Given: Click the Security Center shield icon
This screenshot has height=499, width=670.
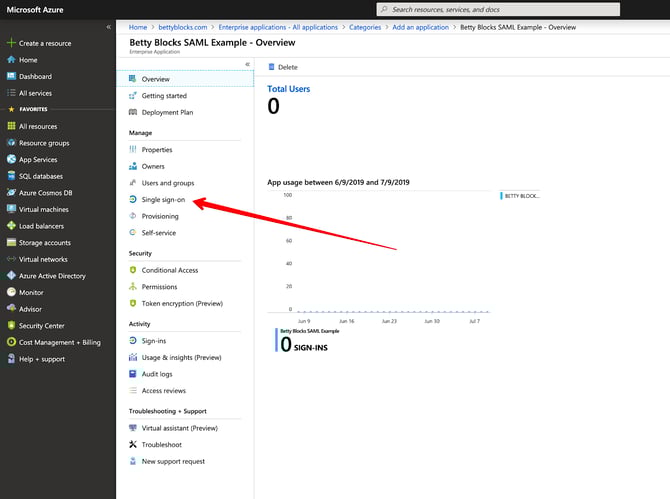Looking at the screenshot, I should point(11,326).
